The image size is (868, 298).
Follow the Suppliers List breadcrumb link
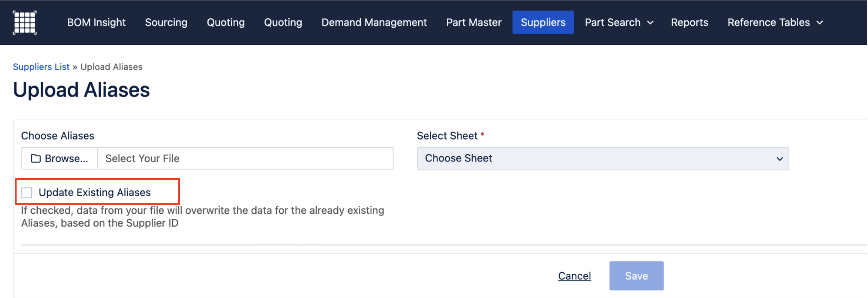[41, 67]
